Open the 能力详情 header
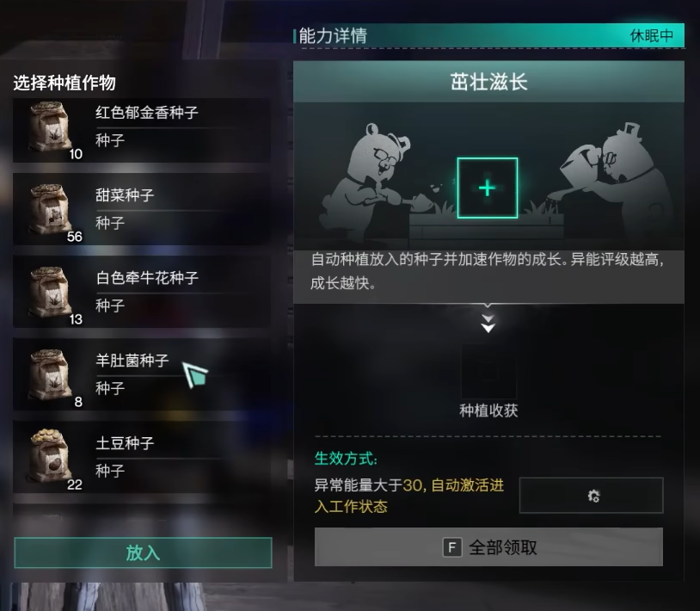Image resolution: width=700 pixels, height=611 pixels. pos(333,36)
